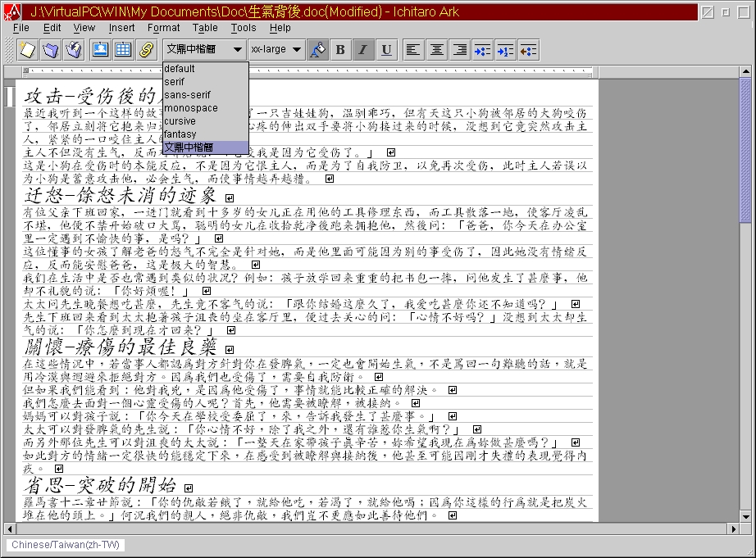Align text to the left

click(412, 50)
